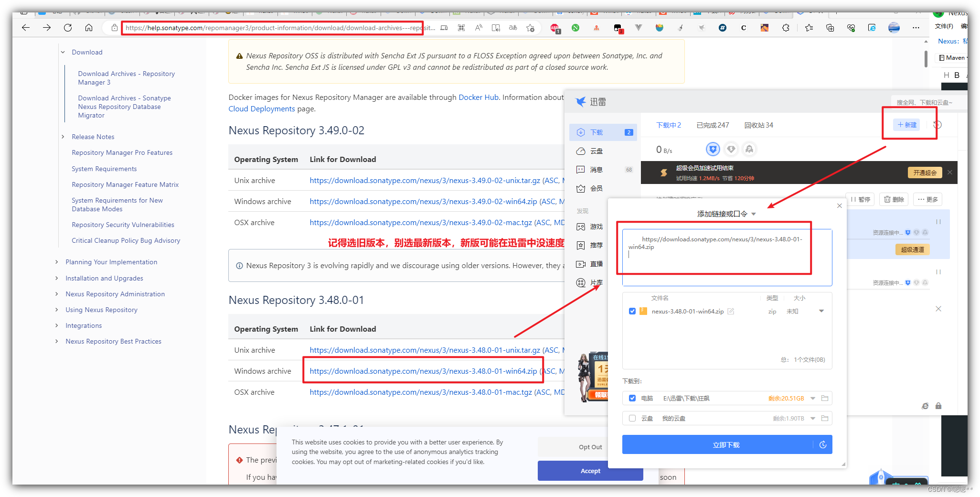Expand Installation and Upgrades section
The height and width of the screenshot is (497, 980).
56,278
